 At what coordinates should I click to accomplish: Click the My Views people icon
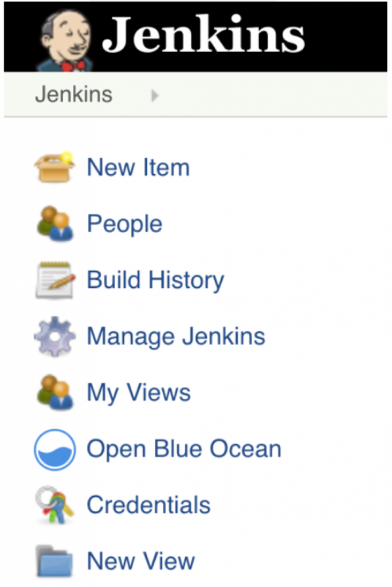coord(55,392)
